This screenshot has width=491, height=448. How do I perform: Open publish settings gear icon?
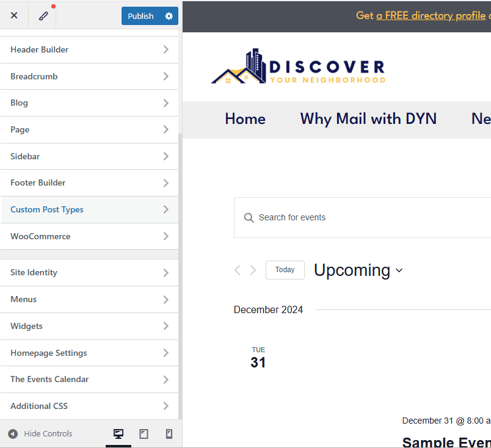pos(169,16)
